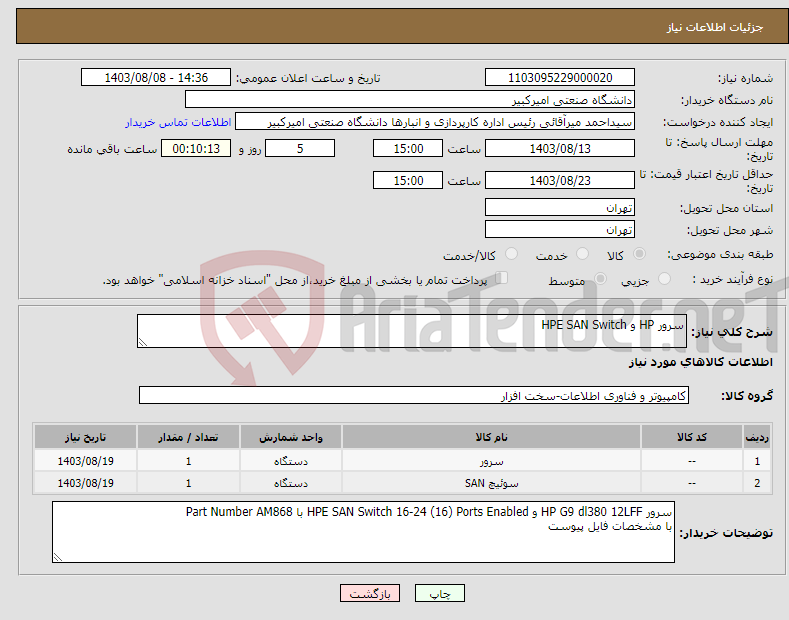Screen dimensions: 789x620
Task: Click the ردیف column header
Action: coord(757,437)
